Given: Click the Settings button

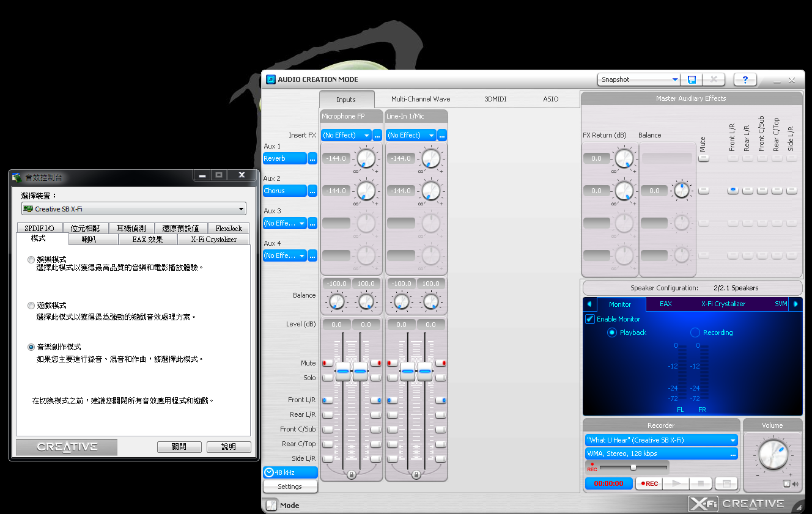Looking at the screenshot, I should [290, 486].
